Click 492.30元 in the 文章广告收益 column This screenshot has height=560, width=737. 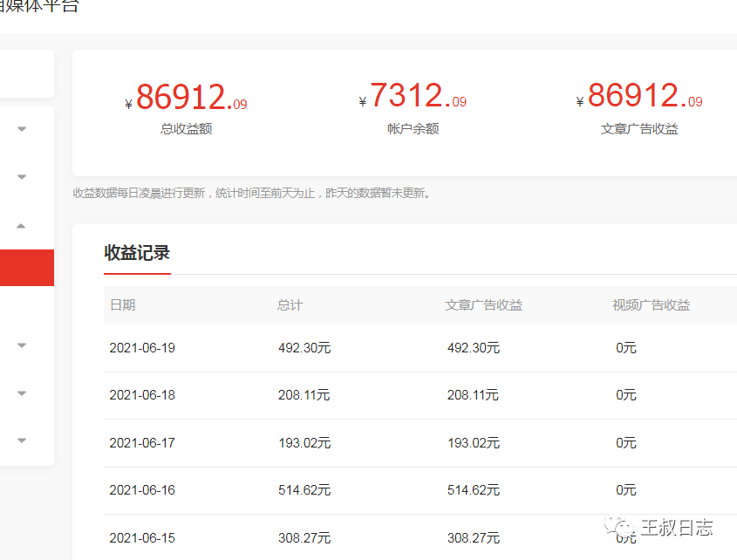[474, 348]
